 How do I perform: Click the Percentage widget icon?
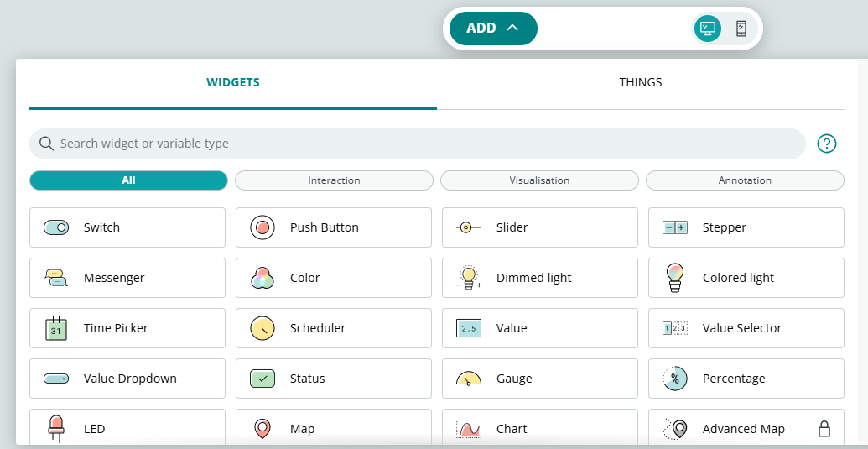coord(675,379)
